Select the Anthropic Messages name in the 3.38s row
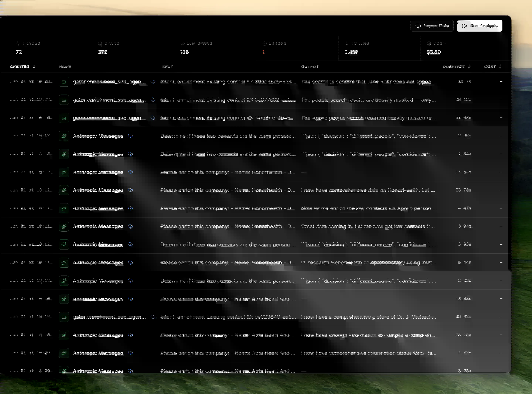Image resolution: width=532 pixels, height=394 pixels. click(98, 281)
